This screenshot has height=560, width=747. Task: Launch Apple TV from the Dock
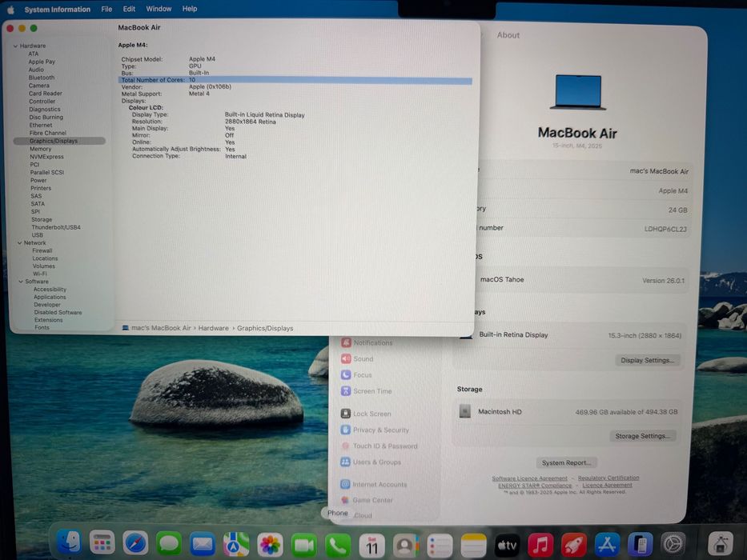click(x=507, y=546)
